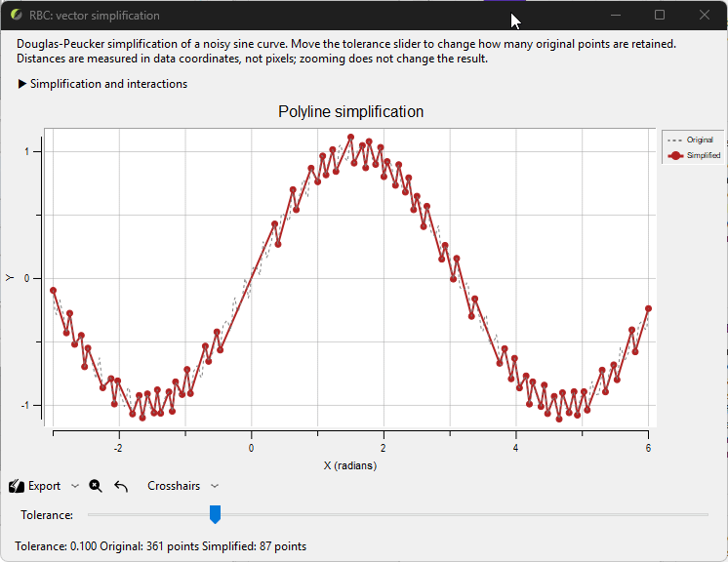The height and width of the screenshot is (562, 728).
Task: Minimize the RBC vector simplification window
Action: 616,15
